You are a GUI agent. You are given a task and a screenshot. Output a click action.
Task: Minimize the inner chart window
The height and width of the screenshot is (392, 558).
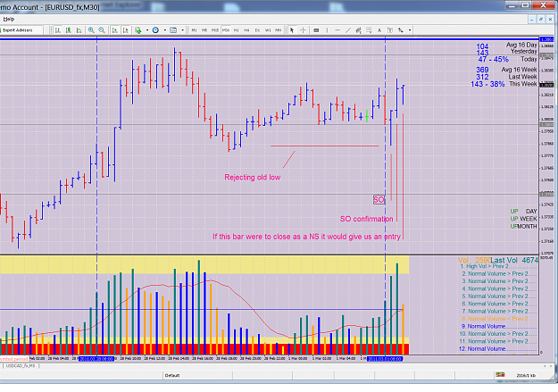pos(532,20)
